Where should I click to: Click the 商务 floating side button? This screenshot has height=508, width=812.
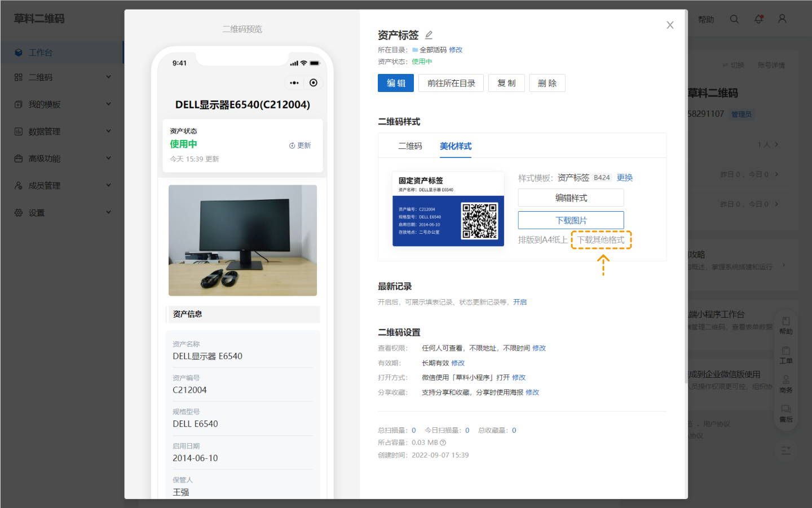click(x=786, y=384)
